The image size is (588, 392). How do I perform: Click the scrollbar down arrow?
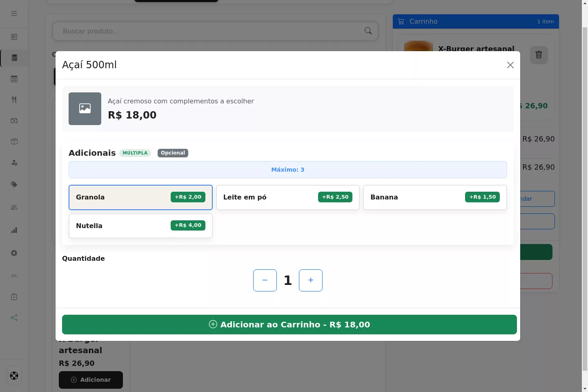pyautogui.click(x=585, y=388)
